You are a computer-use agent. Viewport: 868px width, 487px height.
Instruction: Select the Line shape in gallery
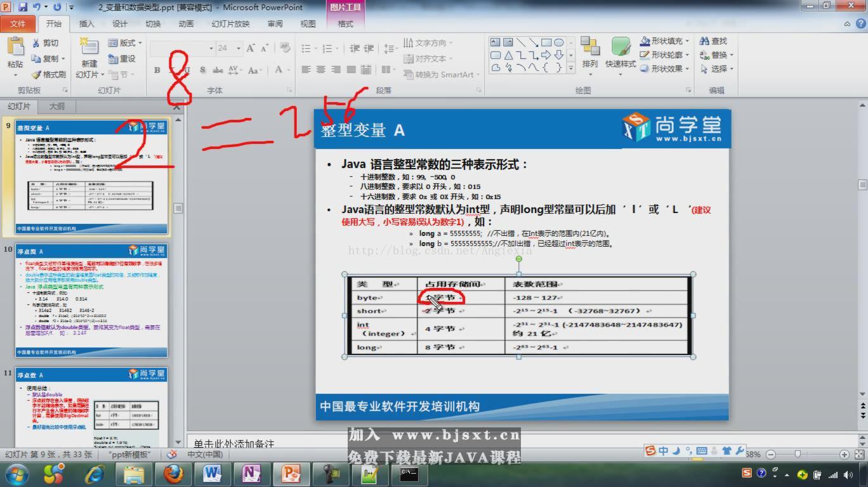click(x=521, y=42)
